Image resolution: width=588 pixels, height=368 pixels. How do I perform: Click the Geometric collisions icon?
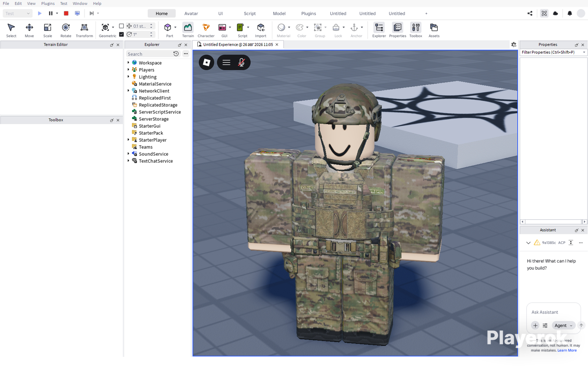coord(105,28)
